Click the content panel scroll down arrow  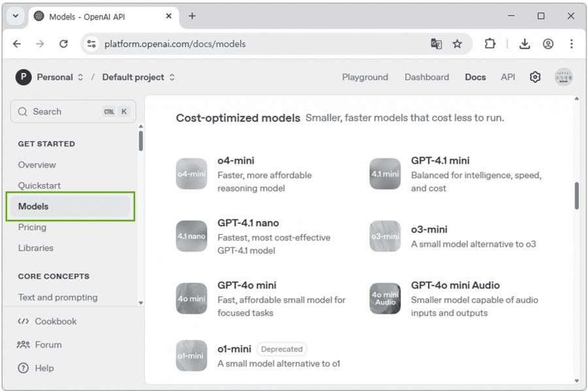point(577,381)
